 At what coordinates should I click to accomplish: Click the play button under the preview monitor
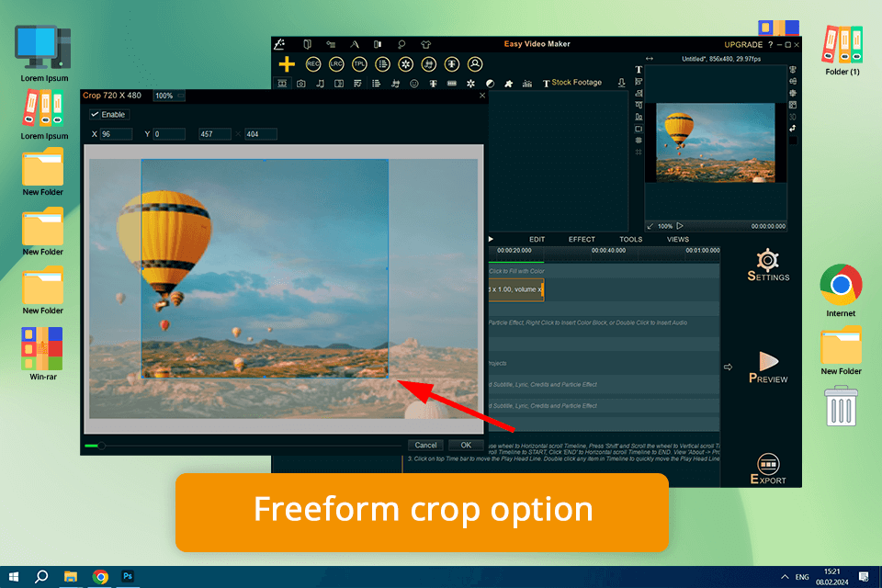click(680, 226)
